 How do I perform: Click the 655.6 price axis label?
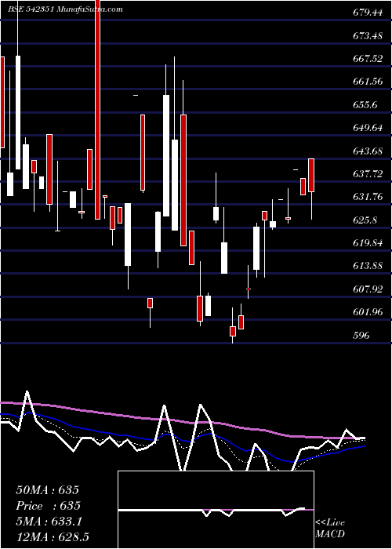[x=365, y=105]
